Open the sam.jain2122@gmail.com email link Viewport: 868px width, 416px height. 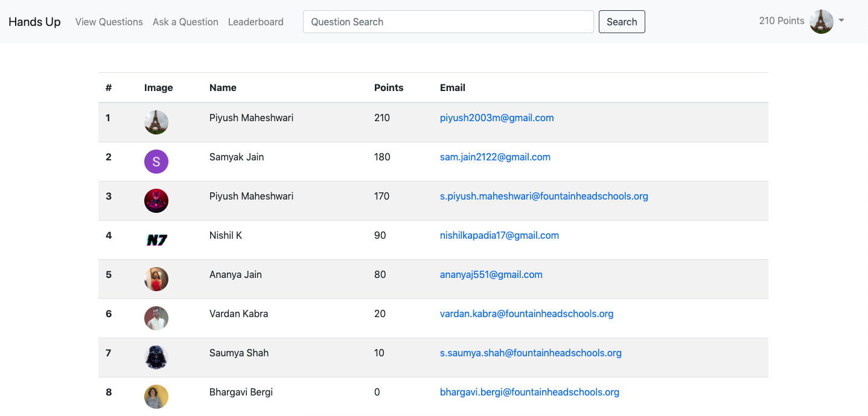coord(495,157)
